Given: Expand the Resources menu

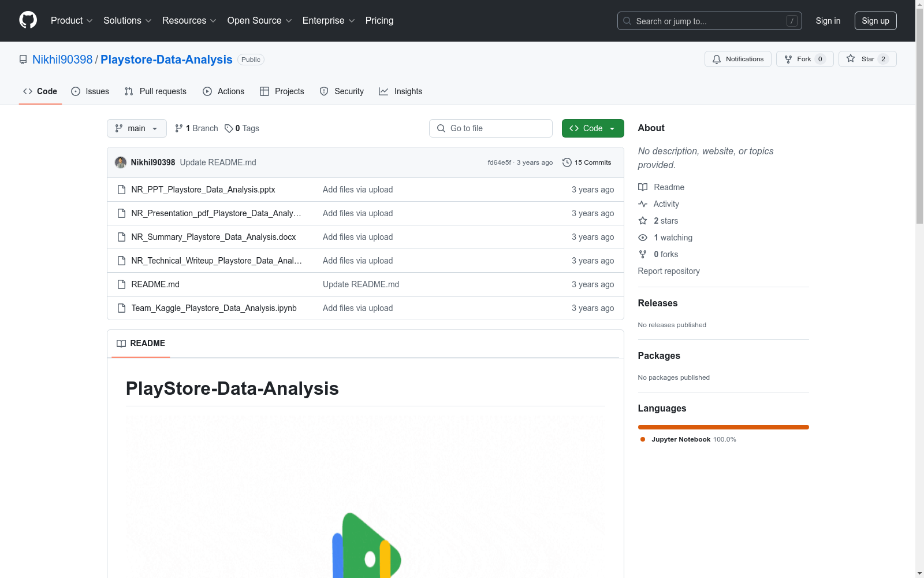Looking at the screenshot, I should click(189, 20).
